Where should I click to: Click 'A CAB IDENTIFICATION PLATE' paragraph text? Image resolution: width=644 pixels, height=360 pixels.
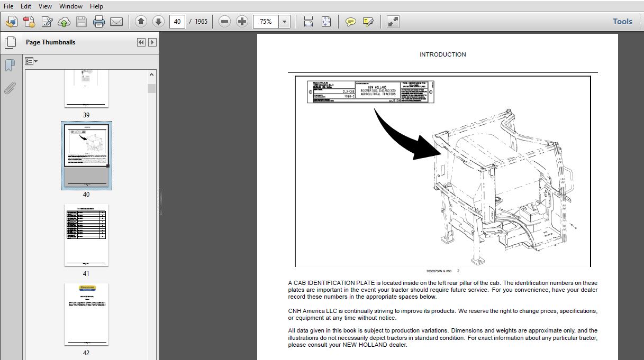(x=443, y=290)
